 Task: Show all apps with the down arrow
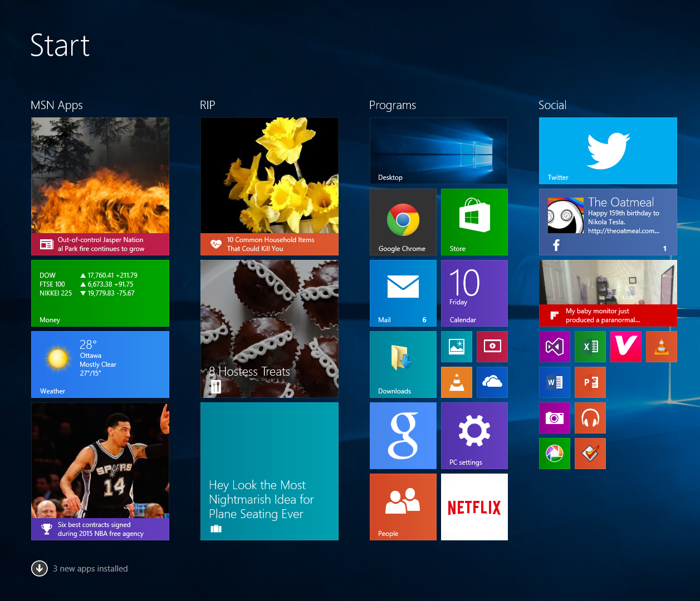coord(40,568)
